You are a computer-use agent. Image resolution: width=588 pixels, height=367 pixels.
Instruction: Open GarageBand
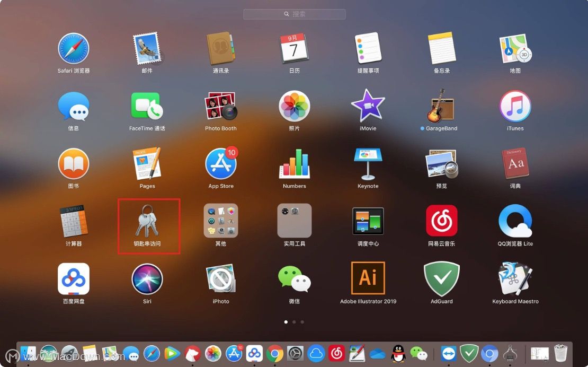441,106
